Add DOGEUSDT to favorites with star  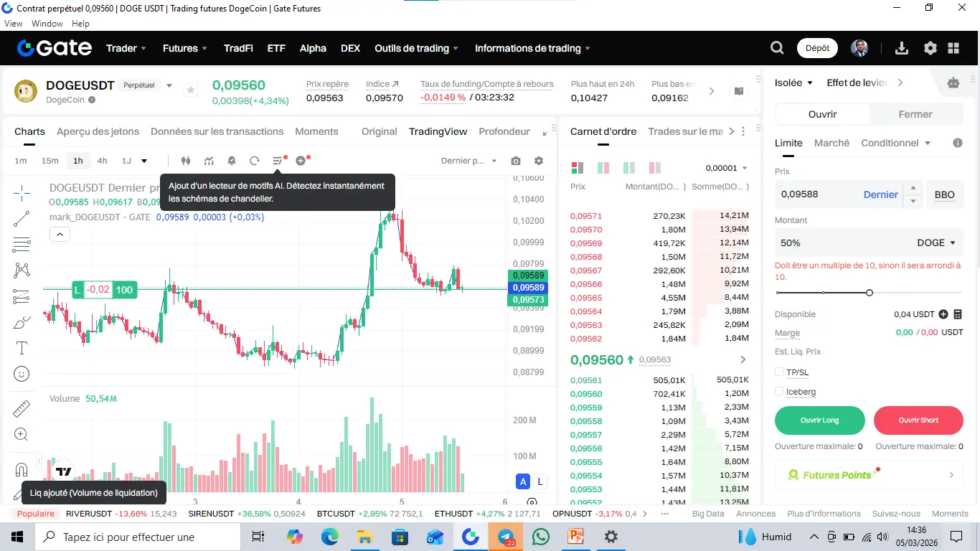(x=191, y=90)
